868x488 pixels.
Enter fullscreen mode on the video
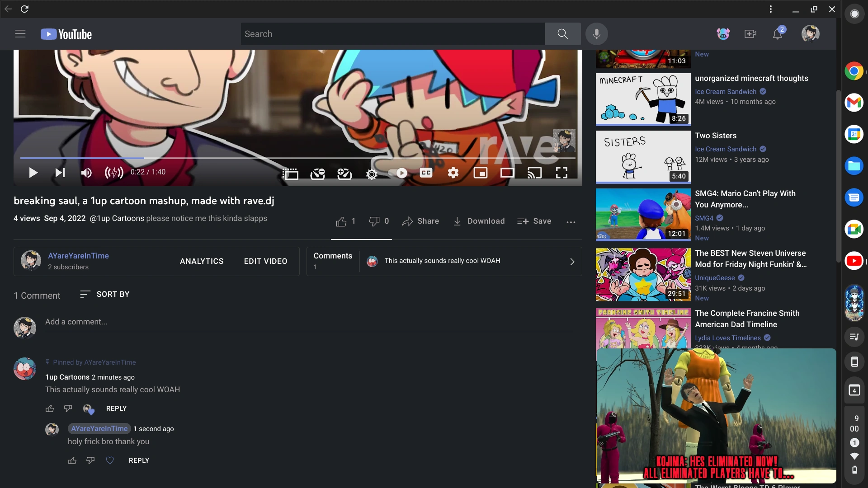[x=561, y=173]
